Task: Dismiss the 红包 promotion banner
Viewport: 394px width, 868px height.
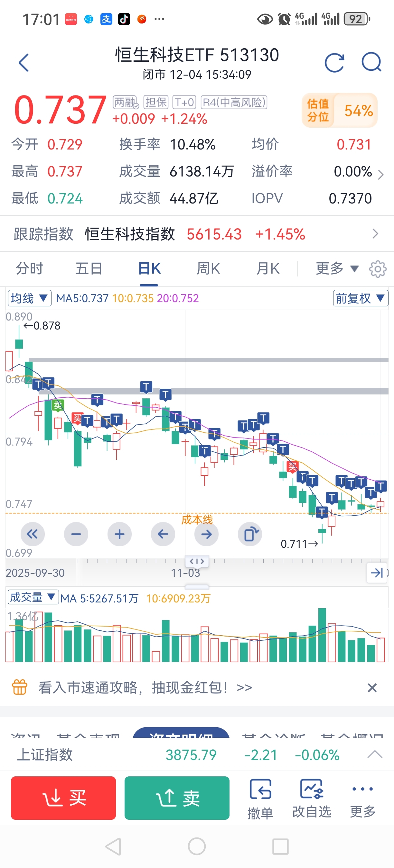Action: (x=372, y=688)
